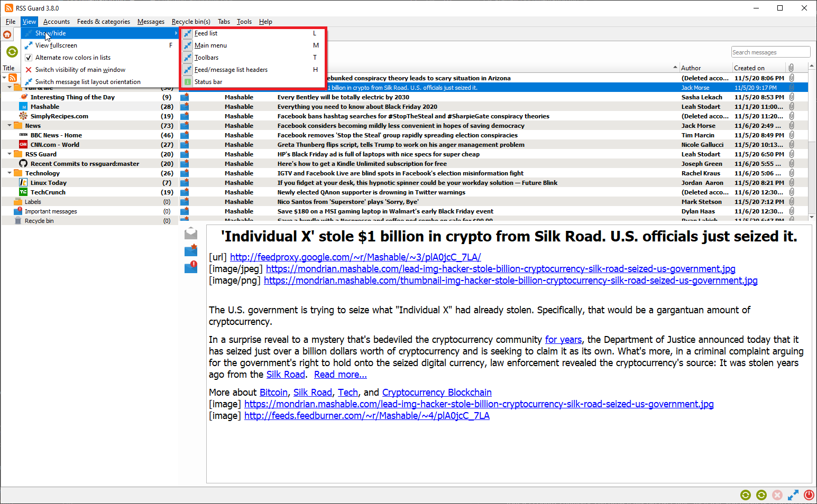Screen dimensions: 817x504
Task: Open the Feeds & categories menu
Action: (x=103, y=22)
